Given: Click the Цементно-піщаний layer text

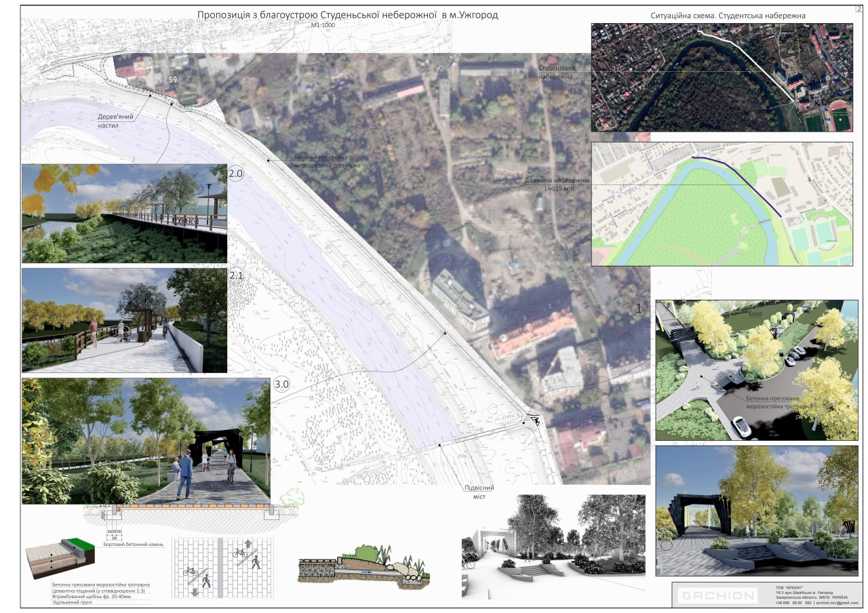Looking at the screenshot, I should (x=98, y=591).
